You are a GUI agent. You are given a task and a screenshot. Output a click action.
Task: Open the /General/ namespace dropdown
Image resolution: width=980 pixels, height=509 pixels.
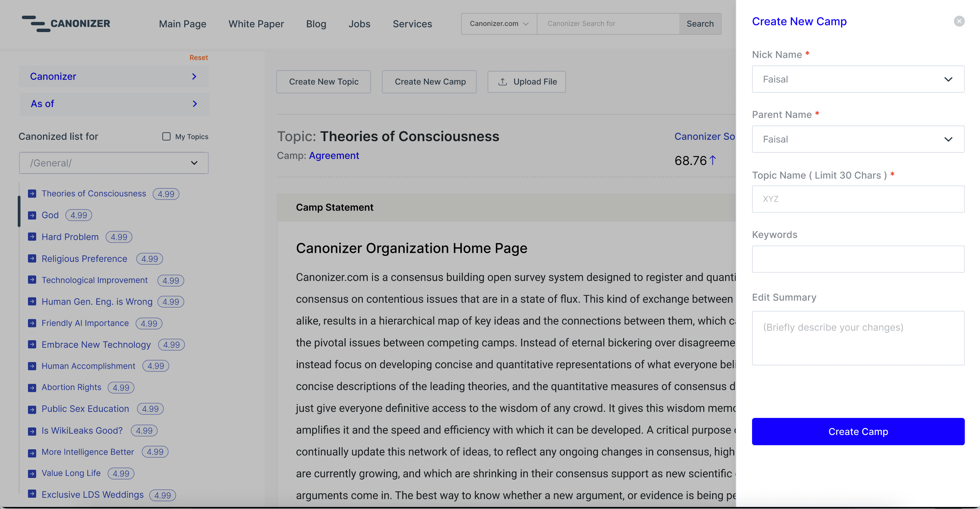[114, 163]
